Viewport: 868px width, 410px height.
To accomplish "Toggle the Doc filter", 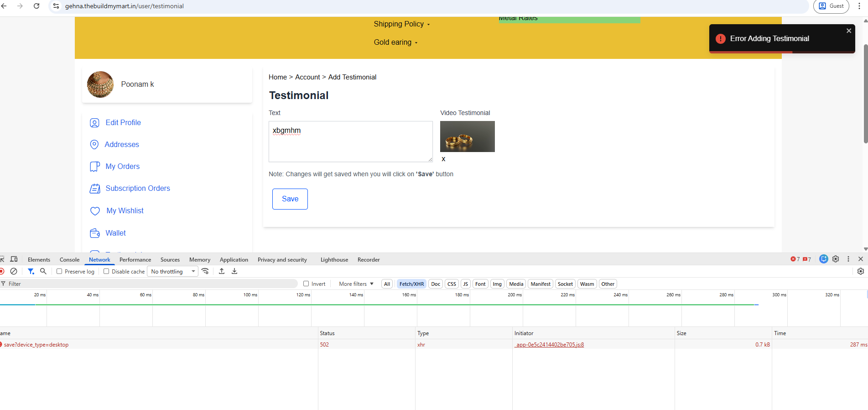I will click(x=436, y=284).
